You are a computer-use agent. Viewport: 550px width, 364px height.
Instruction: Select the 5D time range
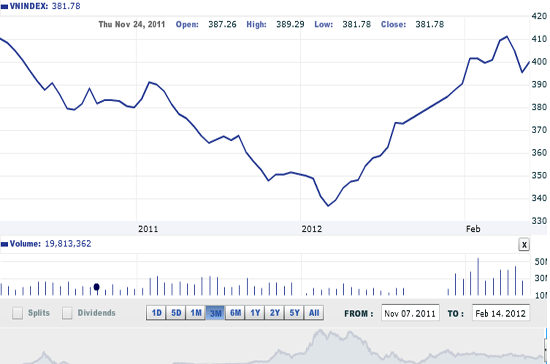pyautogui.click(x=176, y=313)
